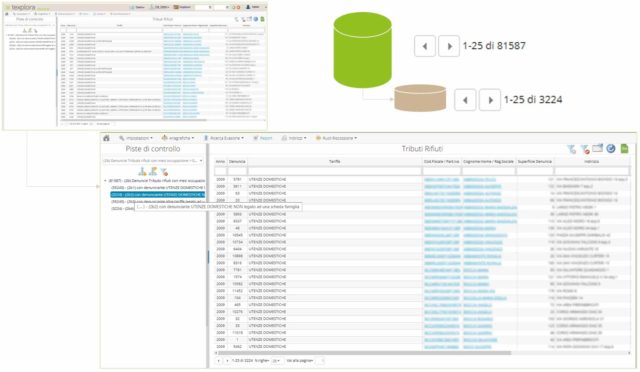This screenshot has height=372, width=640.
Task: Click the previous arrow beside 1-25 di 81587
Action: tap(424, 46)
